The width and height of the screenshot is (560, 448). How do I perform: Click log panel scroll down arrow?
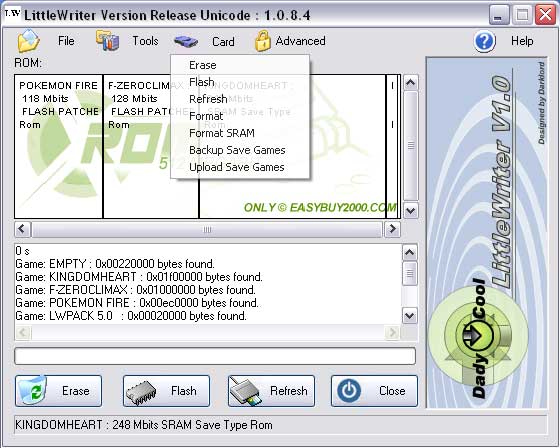410,316
